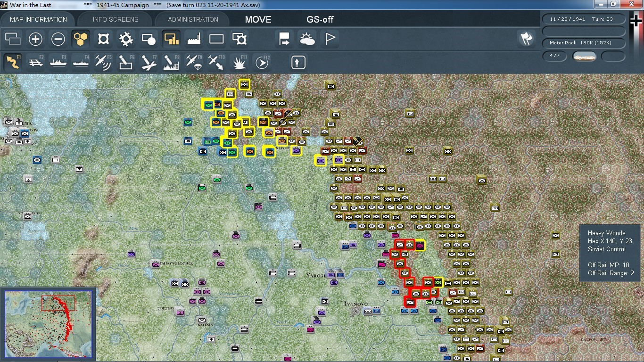Toggle the highlighted yellow unit-bars icon
Image resolution: width=644 pixels, height=362 pixels.
(171, 39)
